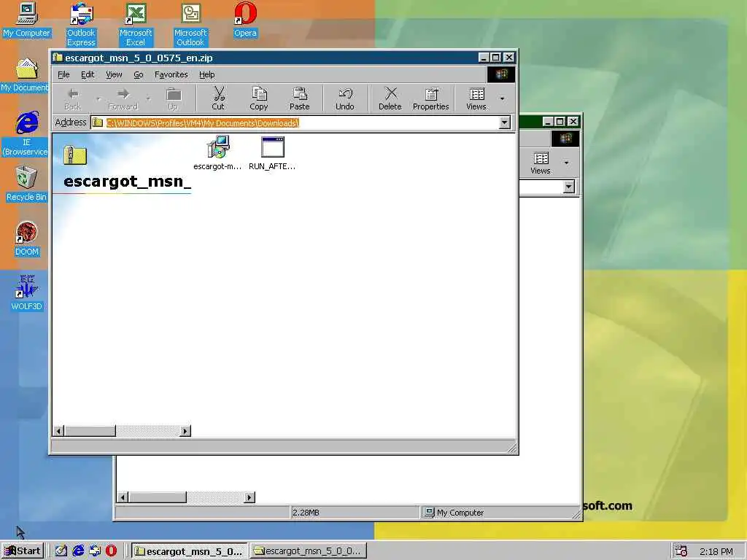Click the Windows logo throbber in background window
The image size is (747, 560).
[x=565, y=139]
